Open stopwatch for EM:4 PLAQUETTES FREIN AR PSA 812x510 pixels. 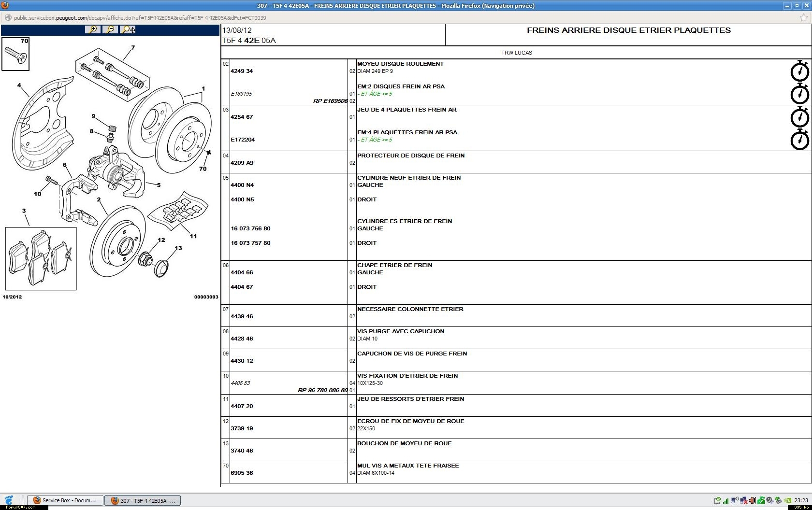click(800, 140)
